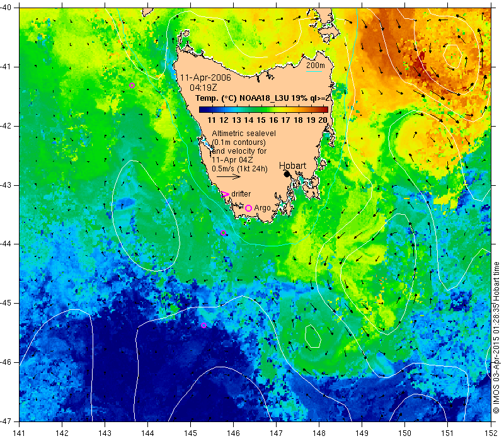The width and height of the screenshot is (504, 441).
Task: Click the word drifter in the legend
Action: tap(241, 194)
